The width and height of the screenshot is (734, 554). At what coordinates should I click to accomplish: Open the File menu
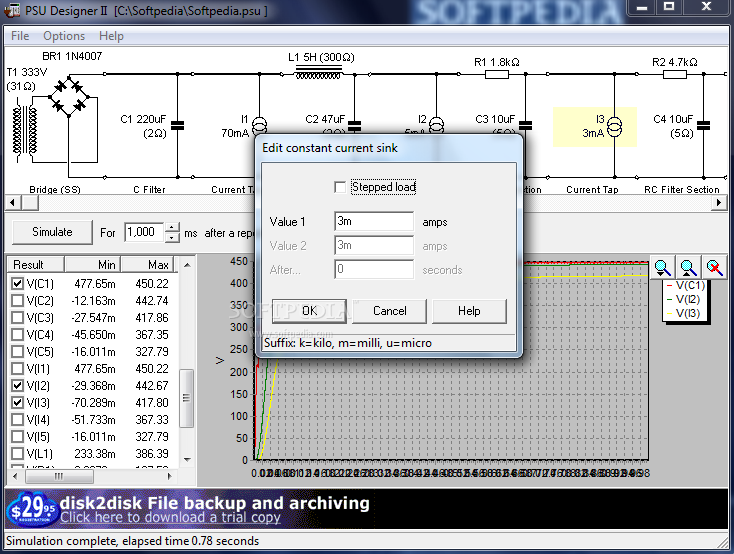coord(20,36)
